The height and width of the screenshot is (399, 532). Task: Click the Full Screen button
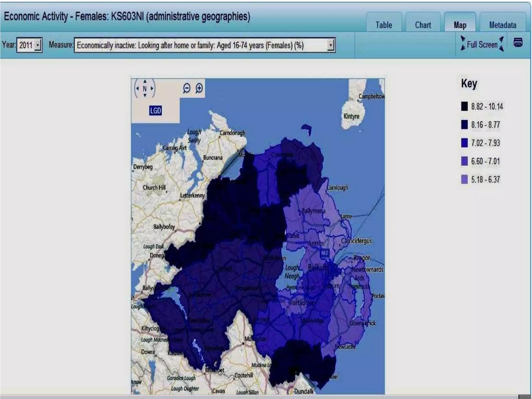[482, 44]
